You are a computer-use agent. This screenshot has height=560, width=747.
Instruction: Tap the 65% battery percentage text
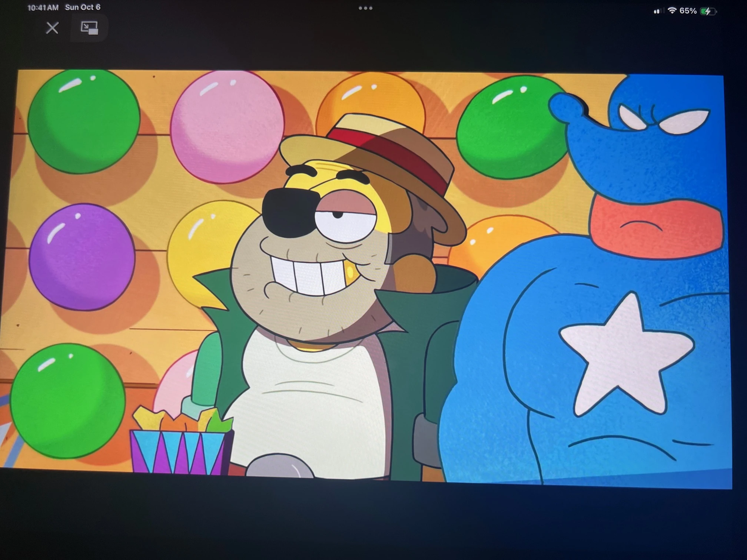coord(688,11)
